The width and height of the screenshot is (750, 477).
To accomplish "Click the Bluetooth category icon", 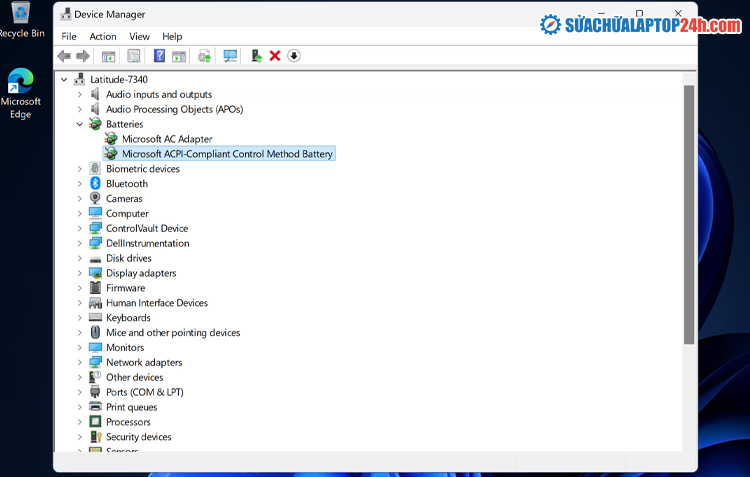I will click(x=95, y=183).
